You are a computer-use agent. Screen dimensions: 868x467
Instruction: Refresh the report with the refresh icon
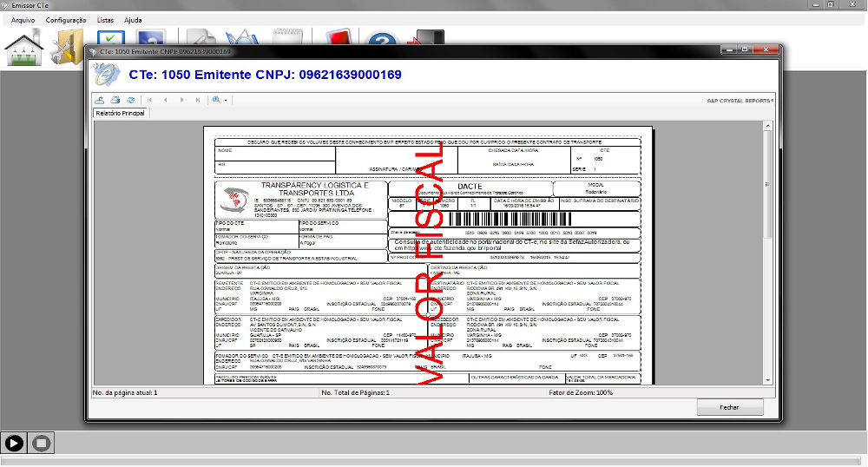[130, 101]
